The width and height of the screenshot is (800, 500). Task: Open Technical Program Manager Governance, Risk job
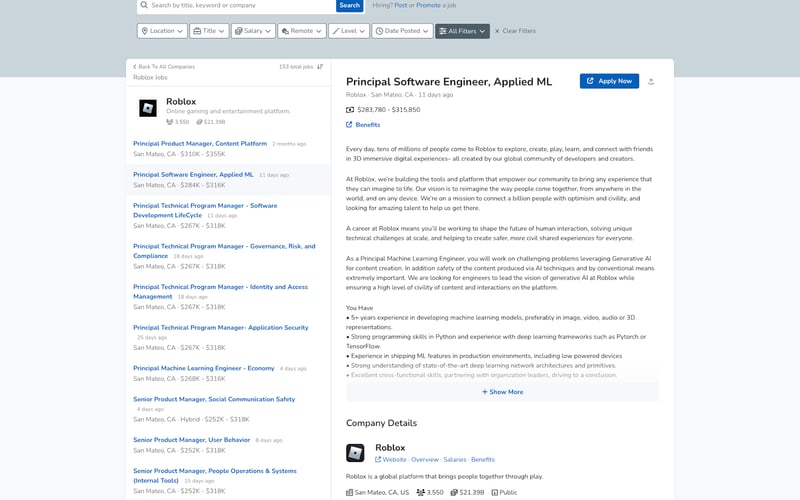coord(224,251)
